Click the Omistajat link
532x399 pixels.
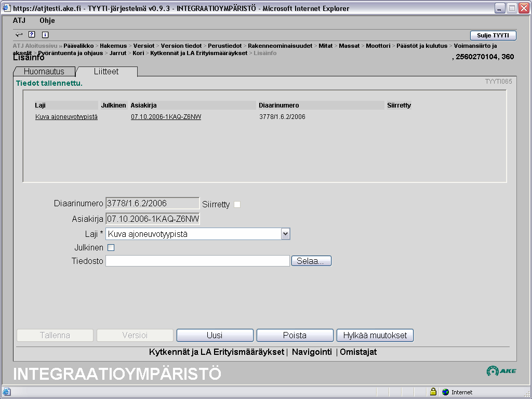point(358,352)
